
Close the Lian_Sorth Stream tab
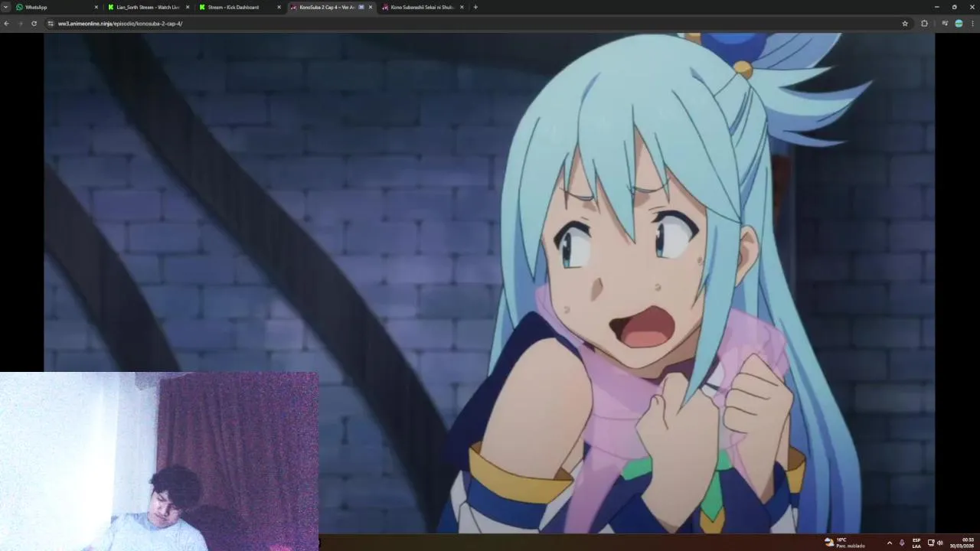click(x=188, y=7)
